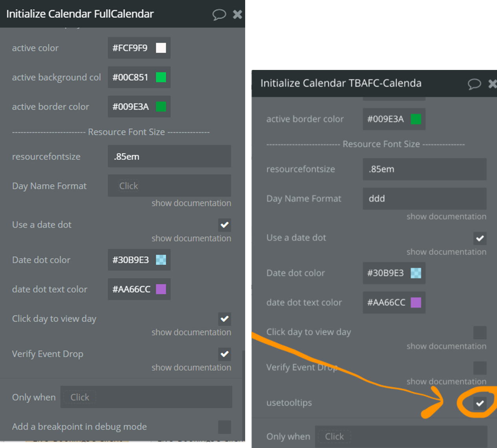497x448 pixels.
Task: Click Date dot color swatch in FullCalendar panel
Action: point(161,260)
